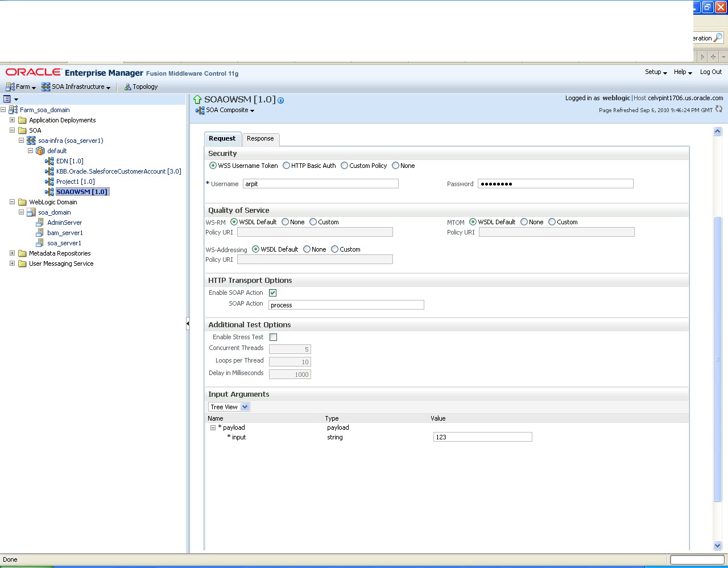Click the AdminServer server icon

coord(40,223)
